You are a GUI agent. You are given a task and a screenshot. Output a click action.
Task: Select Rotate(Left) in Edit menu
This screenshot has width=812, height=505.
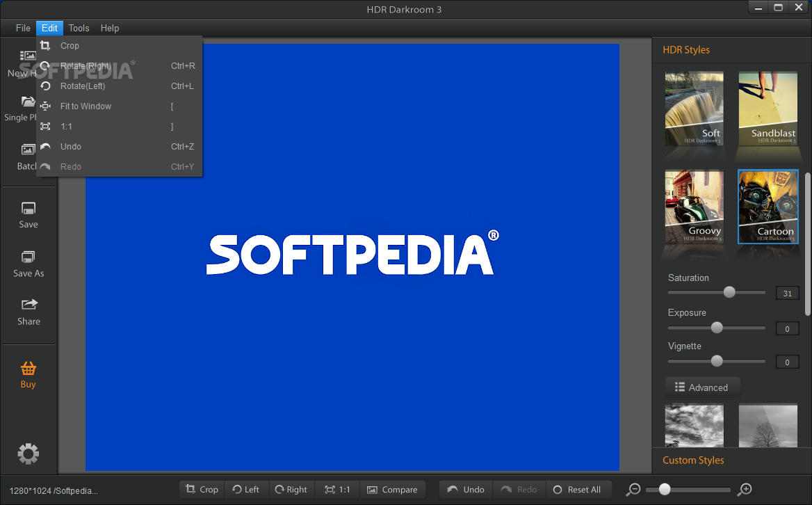point(119,86)
